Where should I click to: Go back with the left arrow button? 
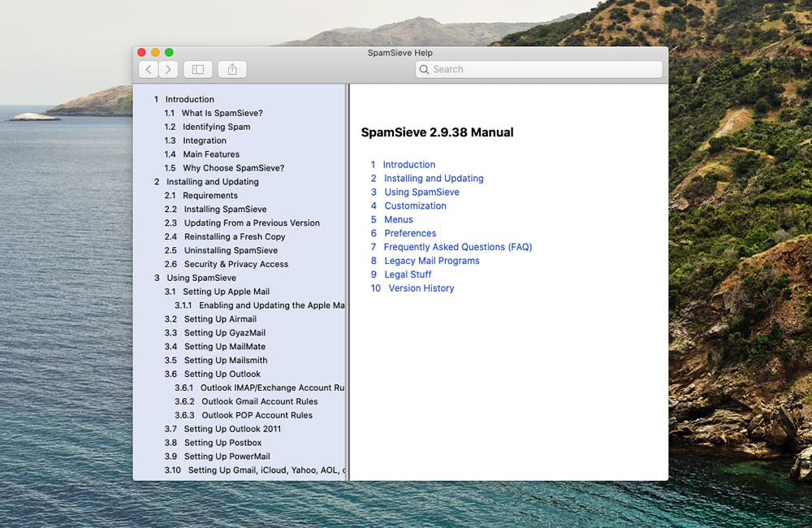click(x=149, y=69)
